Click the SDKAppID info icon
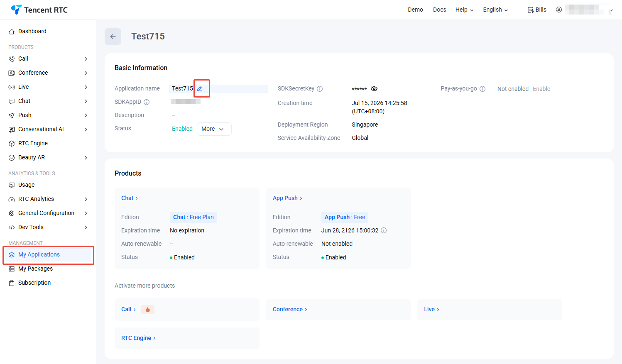The height and width of the screenshot is (364, 622). click(147, 102)
